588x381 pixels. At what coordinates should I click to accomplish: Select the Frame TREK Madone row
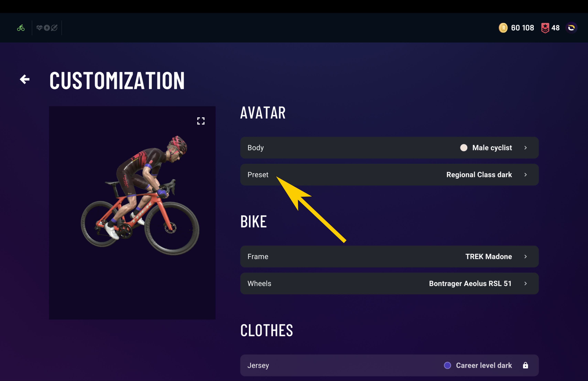[x=389, y=256]
